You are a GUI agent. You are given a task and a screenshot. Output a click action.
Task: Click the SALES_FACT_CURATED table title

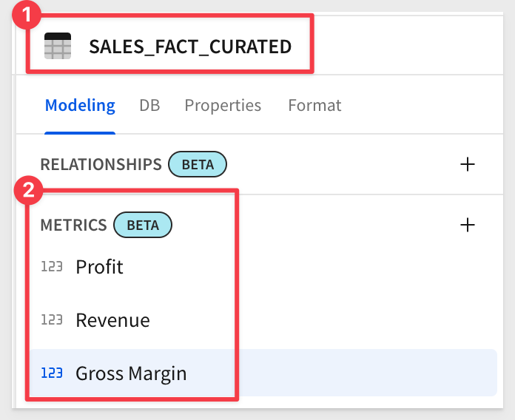point(190,47)
